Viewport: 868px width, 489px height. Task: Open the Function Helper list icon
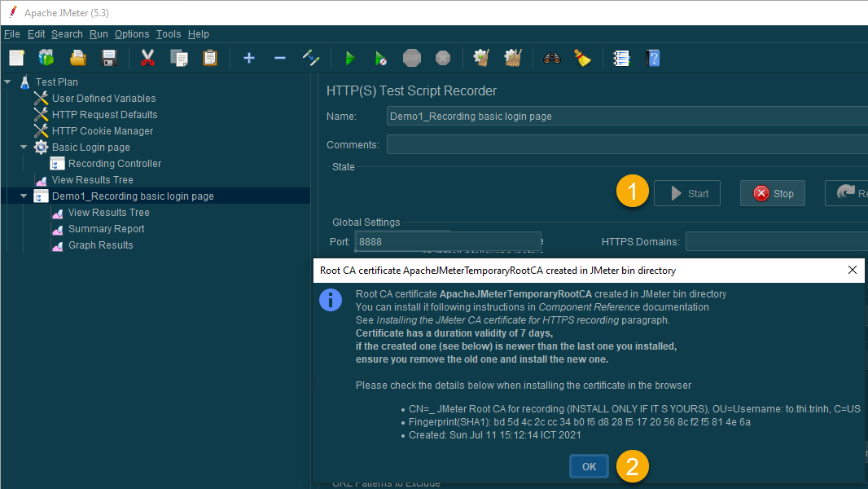pos(621,58)
